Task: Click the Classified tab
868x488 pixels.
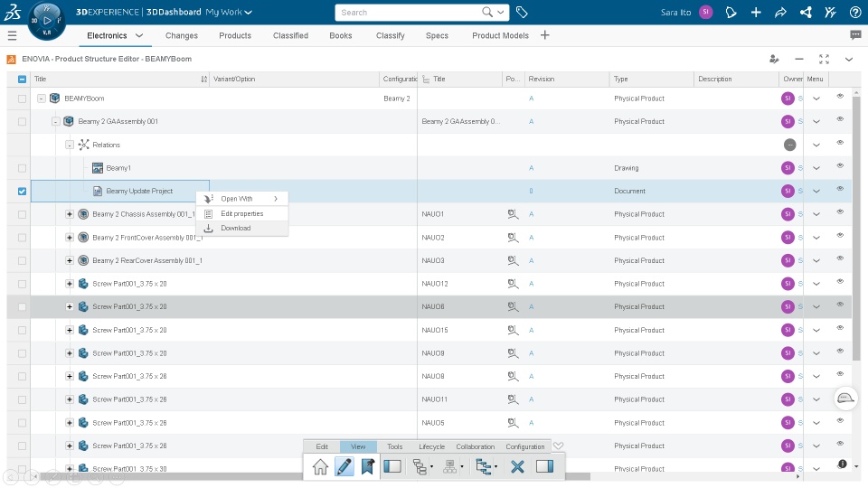Action: 290,35
